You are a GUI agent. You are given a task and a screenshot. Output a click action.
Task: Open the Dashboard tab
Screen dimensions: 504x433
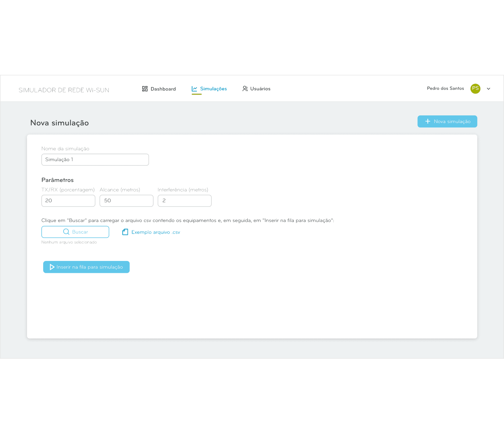point(163,89)
